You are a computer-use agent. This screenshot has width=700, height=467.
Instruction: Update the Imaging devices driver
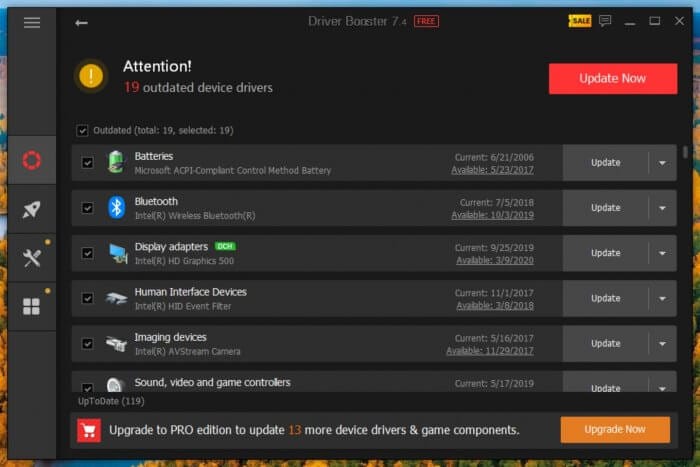tap(605, 344)
